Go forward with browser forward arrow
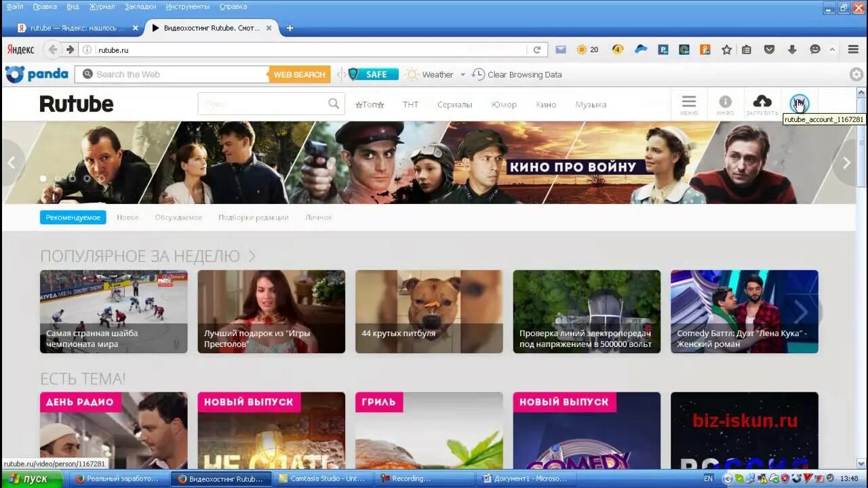Viewport: 868px width, 488px height. 70,49
